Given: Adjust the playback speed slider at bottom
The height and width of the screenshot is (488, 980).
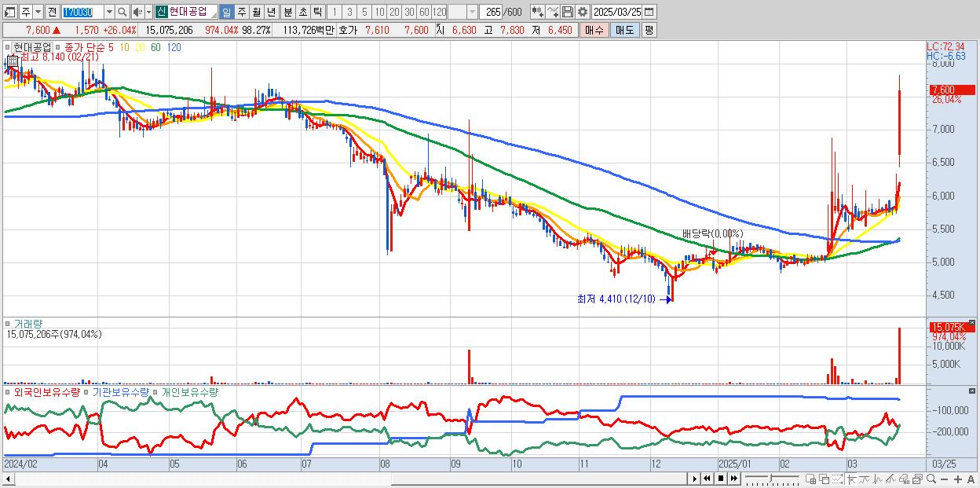Looking at the screenshot, I should pyautogui.click(x=771, y=478).
